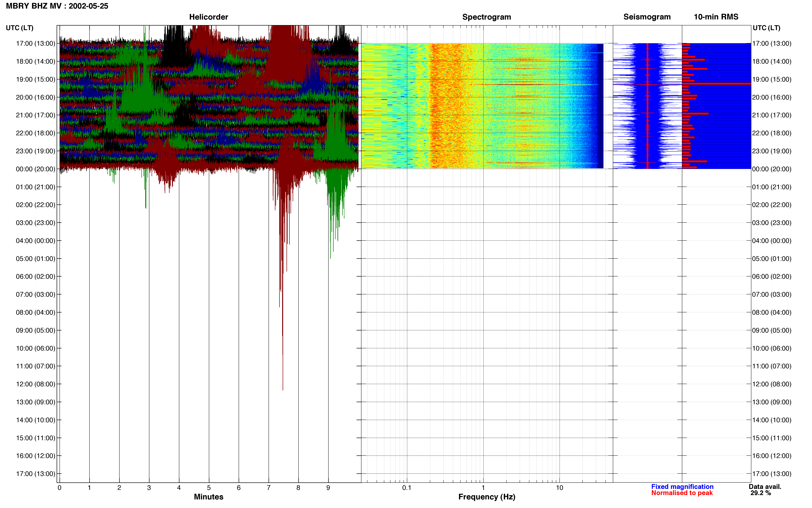Click 01:00 (21:00) on the RMS time axis
The image size is (812, 508).
coord(772,187)
